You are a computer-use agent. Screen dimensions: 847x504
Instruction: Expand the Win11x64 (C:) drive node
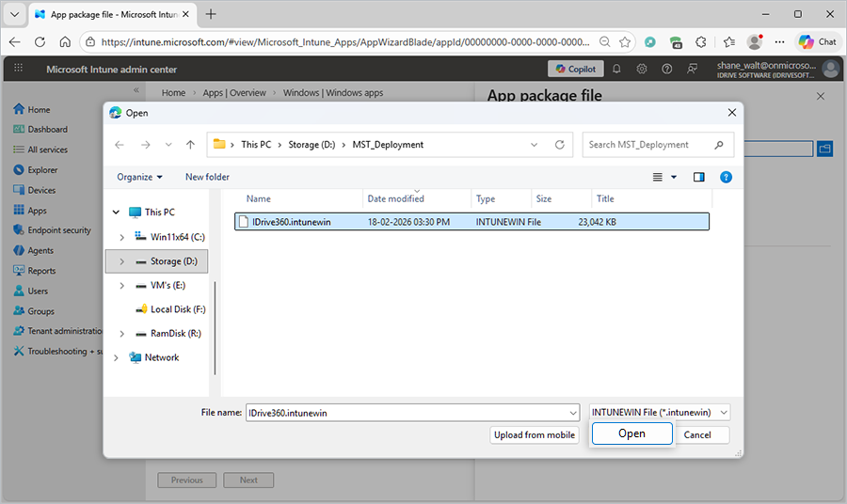click(x=122, y=237)
